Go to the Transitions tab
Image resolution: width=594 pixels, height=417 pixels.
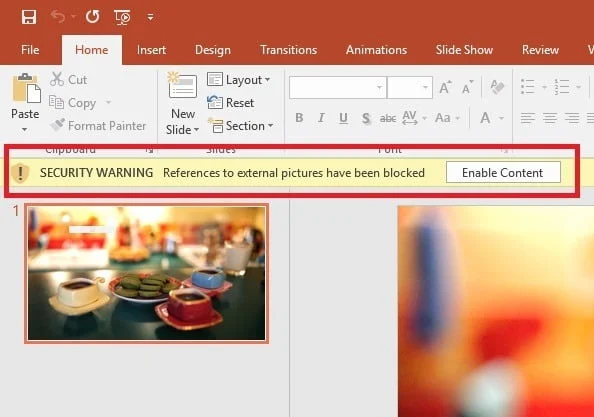[289, 50]
